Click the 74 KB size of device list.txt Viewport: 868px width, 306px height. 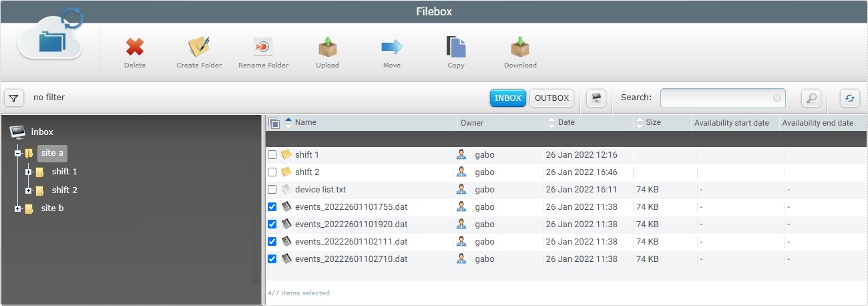[x=647, y=189]
